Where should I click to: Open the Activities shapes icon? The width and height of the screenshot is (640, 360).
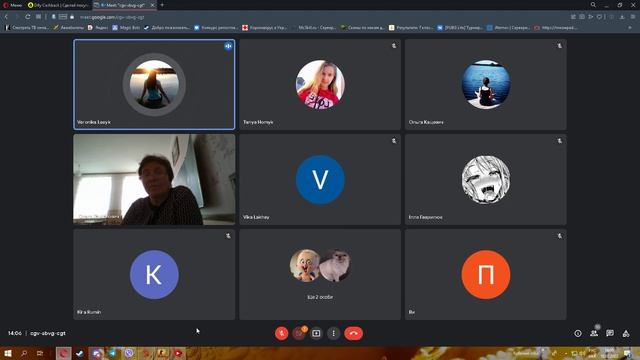coord(626,333)
